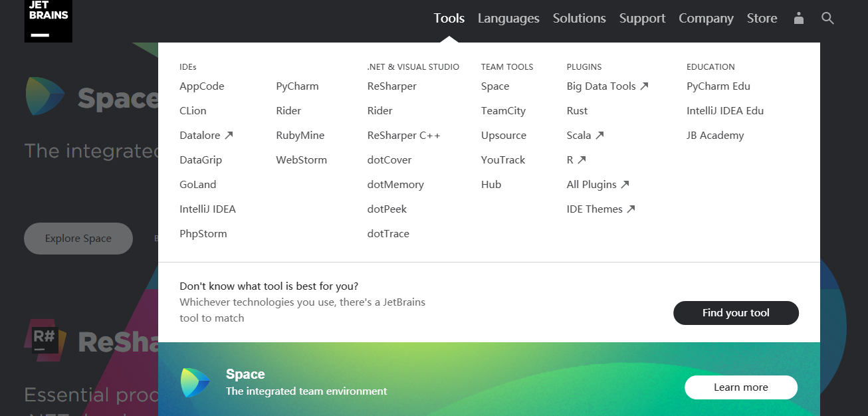
Task: Open the Company dropdown menu
Action: pyautogui.click(x=705, y=18)
